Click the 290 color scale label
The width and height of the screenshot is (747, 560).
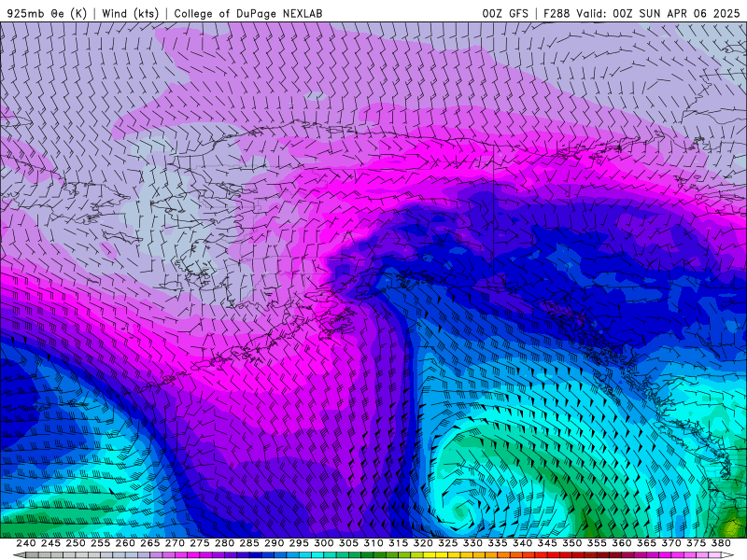tap(274, 543)
